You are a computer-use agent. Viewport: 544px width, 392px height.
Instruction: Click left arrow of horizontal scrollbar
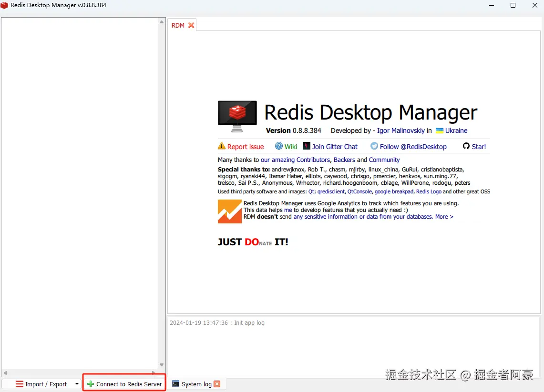click(5, 373)
